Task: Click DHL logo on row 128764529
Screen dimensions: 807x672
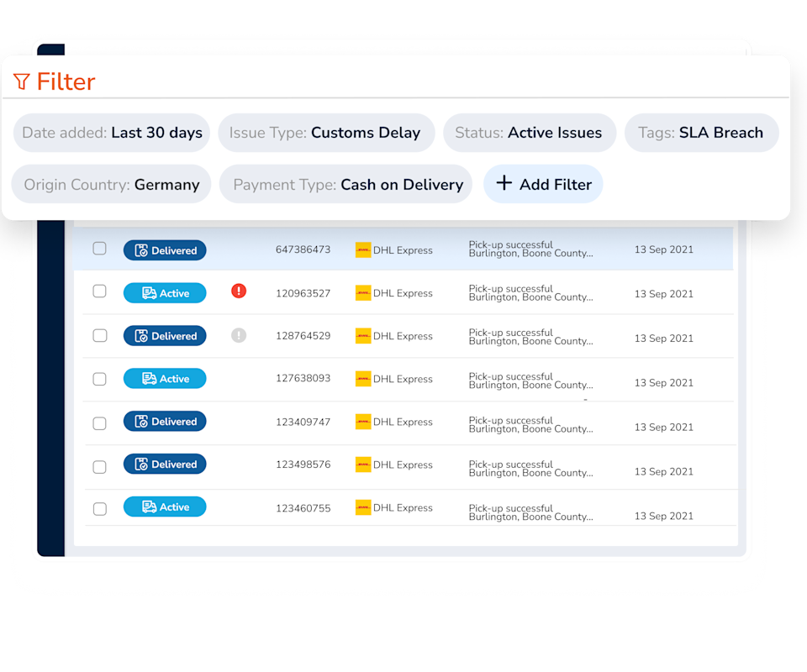Action: (363, 336)
